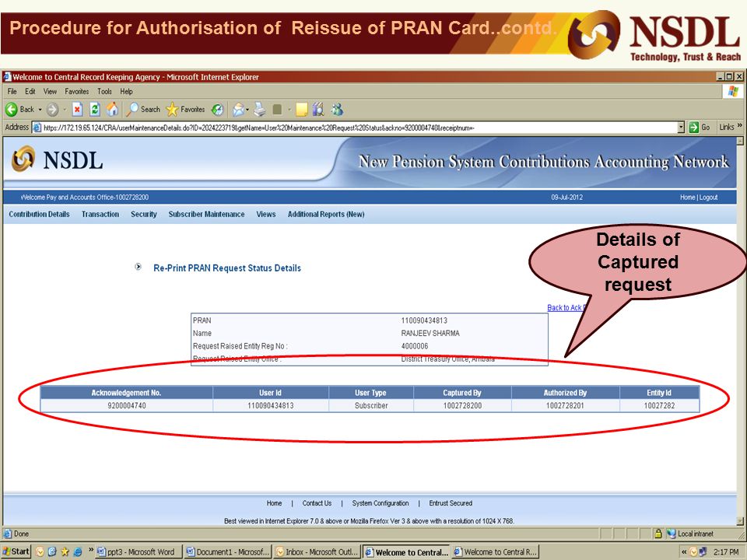The width and height of the screenshot is (747, 560).
Task: Refresh the page with green arrows icon
Action: click(95, 110)
